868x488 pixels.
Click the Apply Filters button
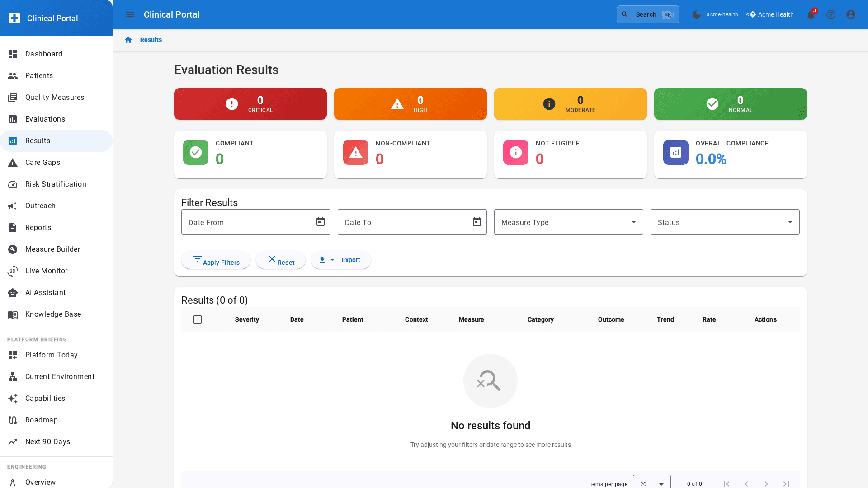[x=216, y=260]
